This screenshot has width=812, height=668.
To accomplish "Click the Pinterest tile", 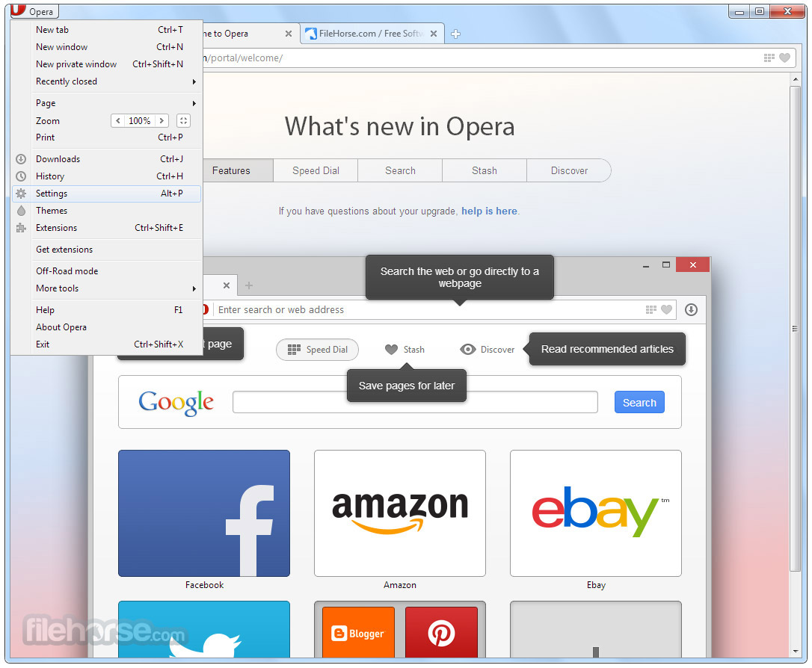I will click(x=441, y=632).
